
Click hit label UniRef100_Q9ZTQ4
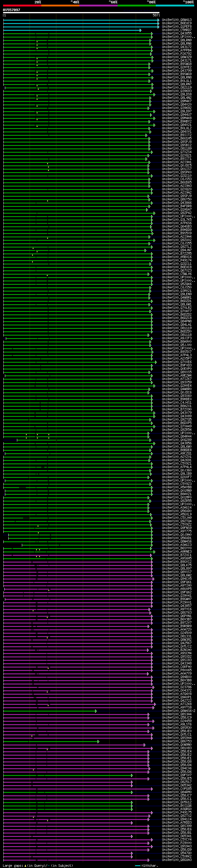[x=177, y=521]
